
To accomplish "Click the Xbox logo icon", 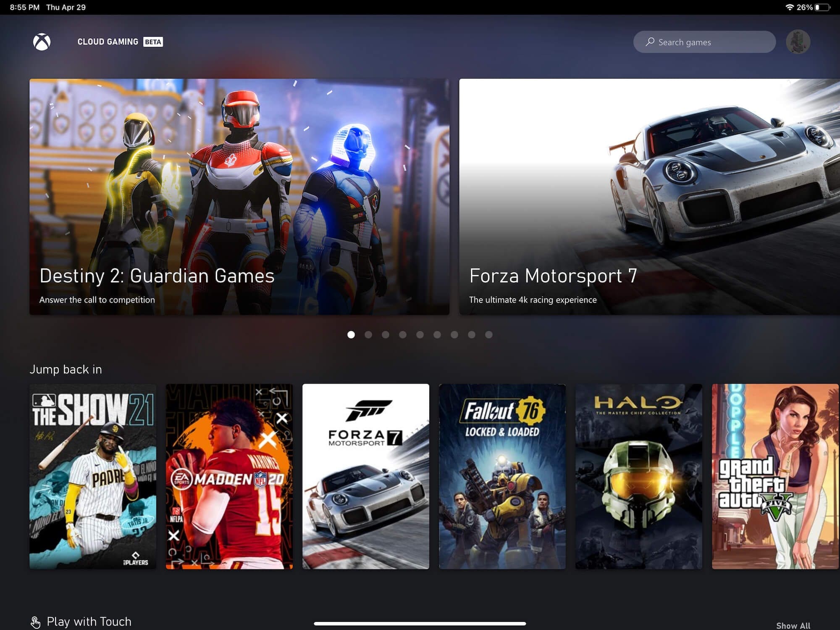I will (x=41, y=41).
